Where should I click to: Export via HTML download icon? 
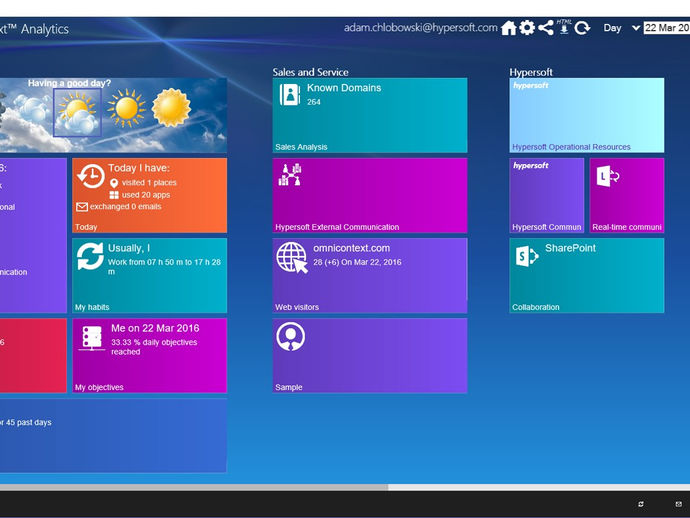click(x=564, y=27)
